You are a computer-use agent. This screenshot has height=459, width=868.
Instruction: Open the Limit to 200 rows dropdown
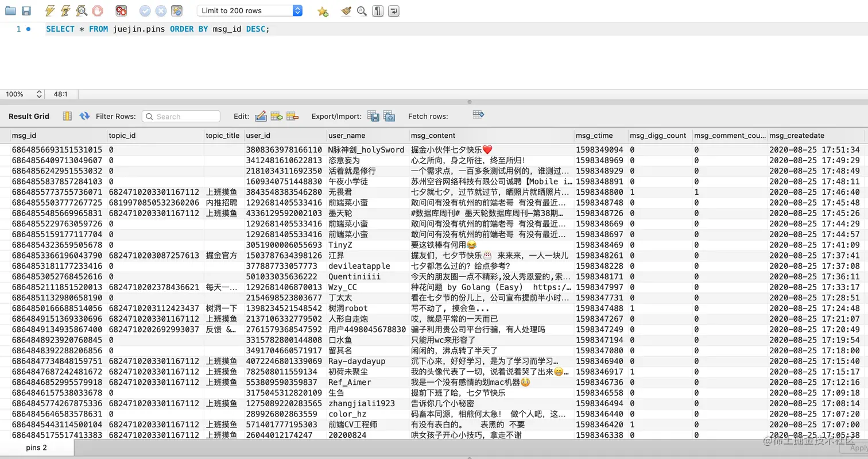coord(250,11)
